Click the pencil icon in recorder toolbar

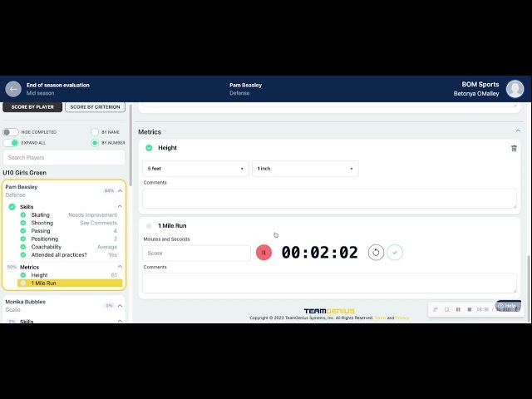(436, 309)
